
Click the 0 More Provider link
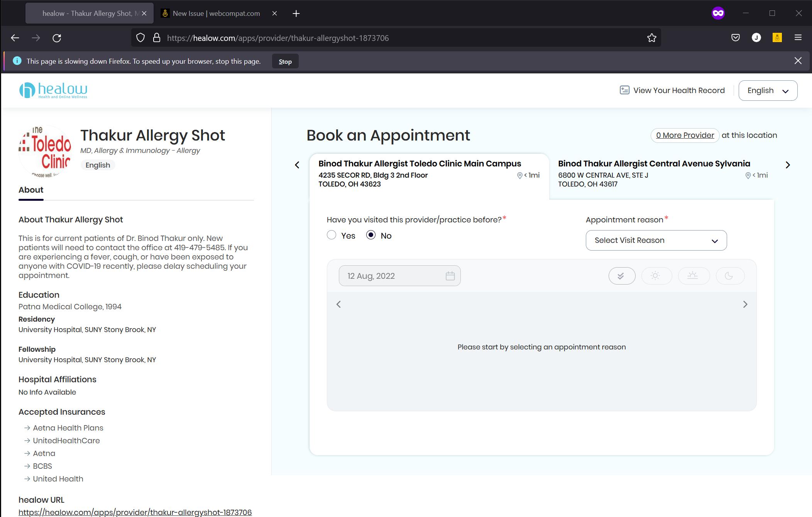(685, 135)
